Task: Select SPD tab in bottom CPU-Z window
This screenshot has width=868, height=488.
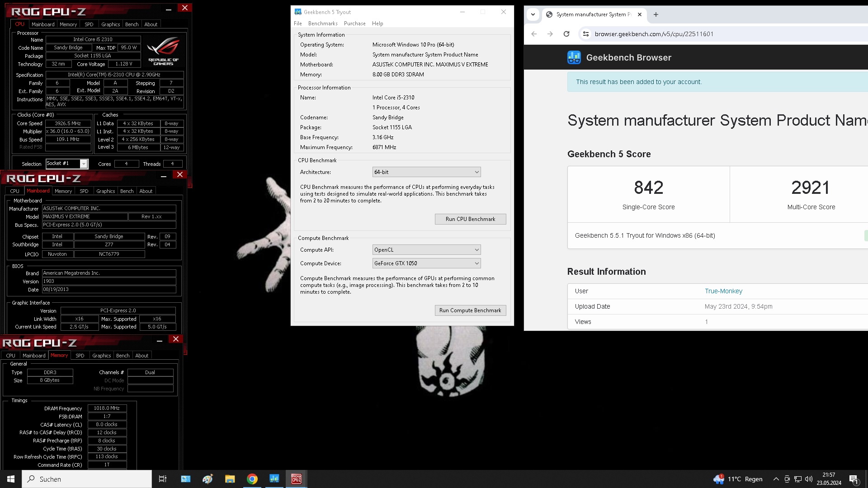Action: coord(80,356)
